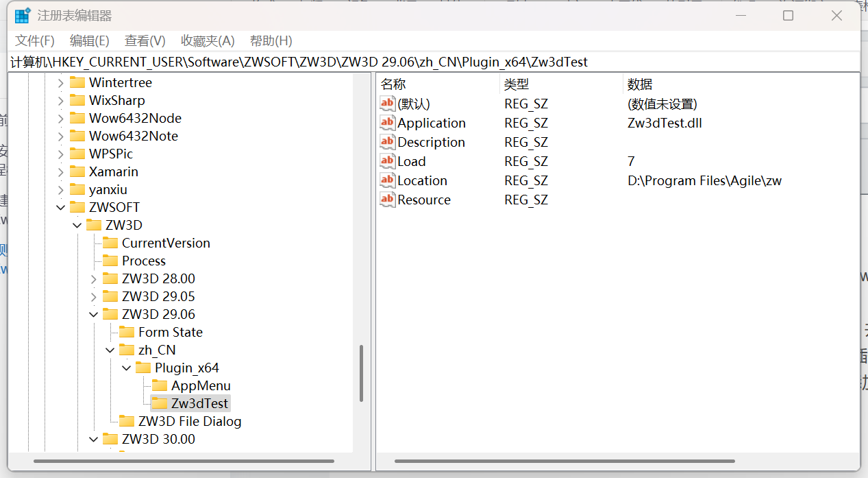Click the string value icon for Description

tap(388, 142)
